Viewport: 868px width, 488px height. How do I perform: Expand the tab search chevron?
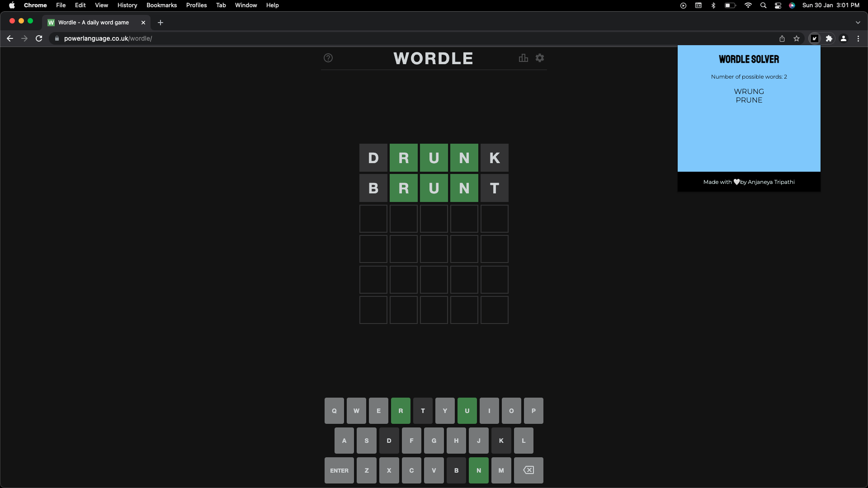coord(858,23)
